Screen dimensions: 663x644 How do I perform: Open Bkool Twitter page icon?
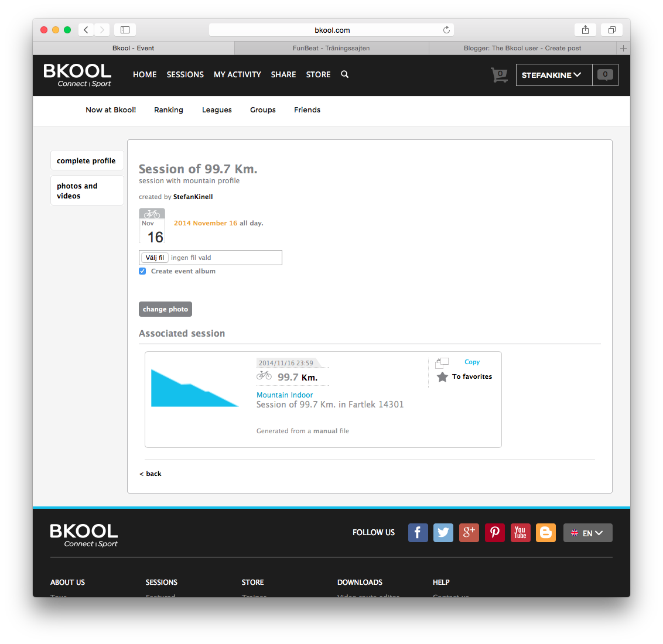[x=443, y=532]
